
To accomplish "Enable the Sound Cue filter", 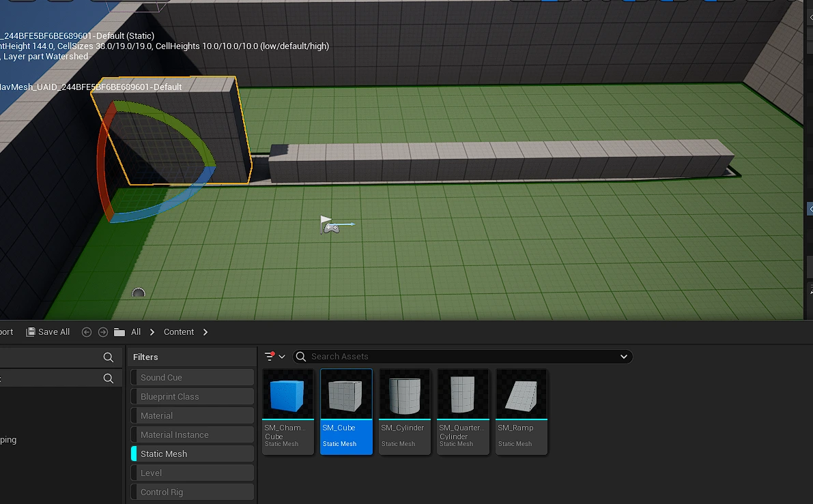I will tap(192, 377).
